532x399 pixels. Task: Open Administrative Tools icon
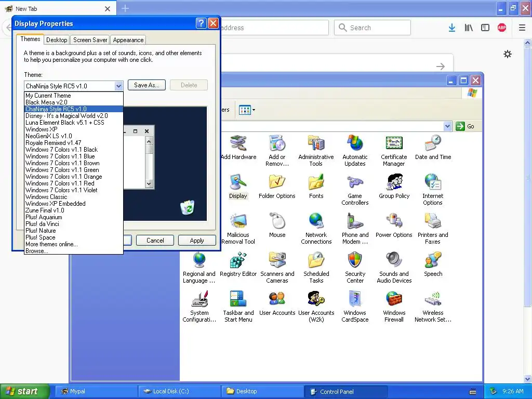point(316,151)
